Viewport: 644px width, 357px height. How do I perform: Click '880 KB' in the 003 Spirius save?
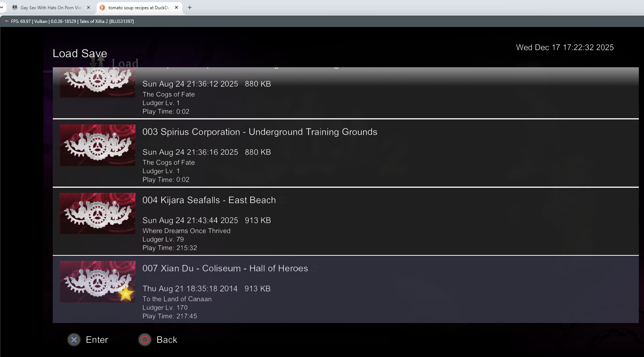click(x=258, y=152)
